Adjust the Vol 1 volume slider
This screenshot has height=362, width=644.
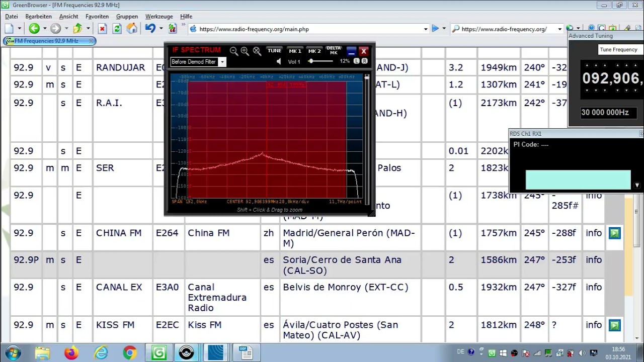[x=321, y=61]
